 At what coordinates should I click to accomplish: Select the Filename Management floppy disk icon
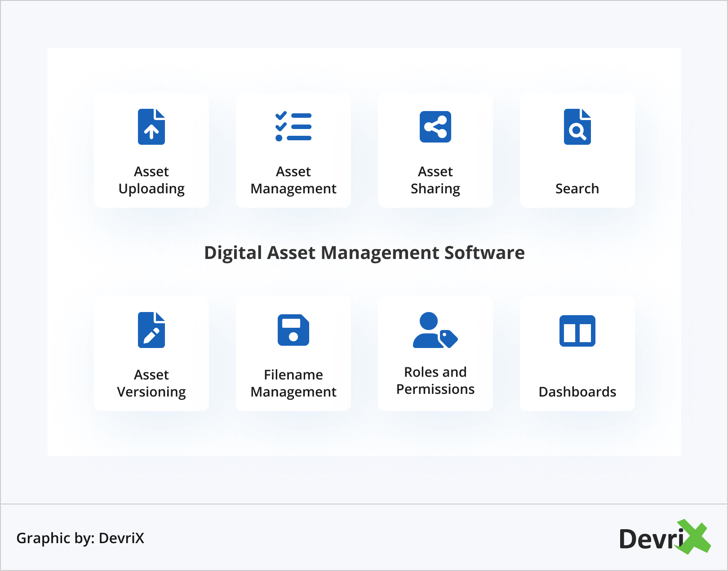pyautogui.click(x=293, y=330)
